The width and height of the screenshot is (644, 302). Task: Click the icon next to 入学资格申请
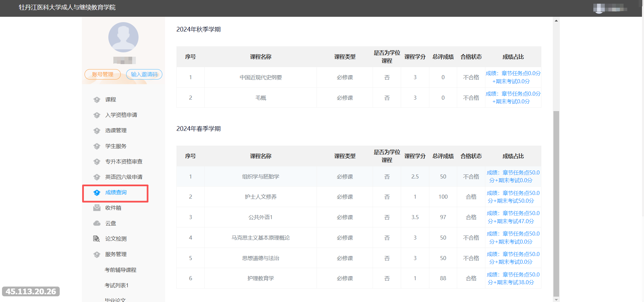click(97, 115)
